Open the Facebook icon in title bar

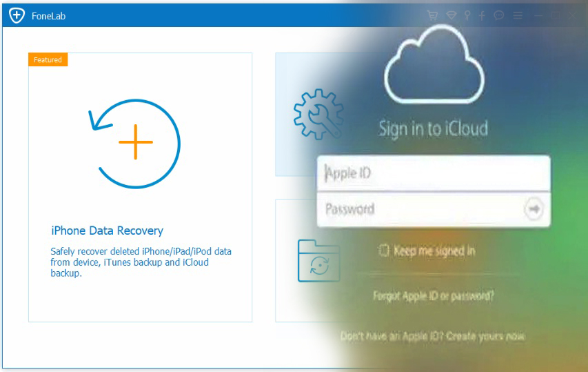coord(483,15)
